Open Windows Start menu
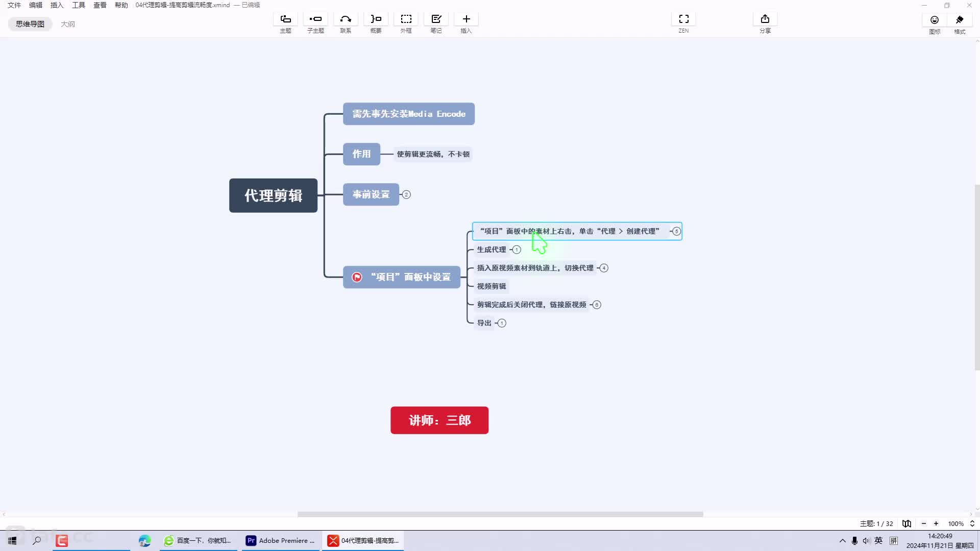The width and height of the screenshot is (980, 551). pyautogui.click(x=12, y=540)
